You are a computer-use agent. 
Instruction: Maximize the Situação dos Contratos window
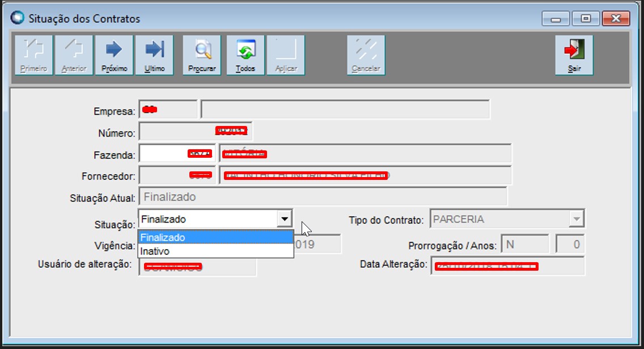(x=585, y=19)
